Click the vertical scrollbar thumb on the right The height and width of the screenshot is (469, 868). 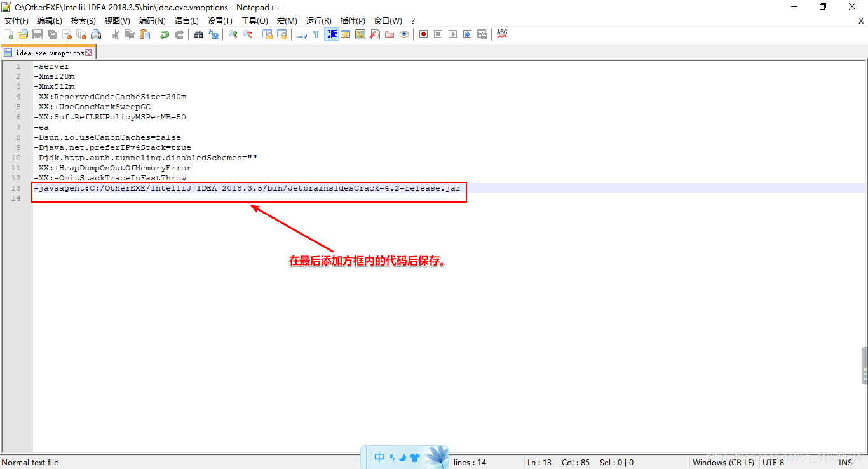coord(864,365)
